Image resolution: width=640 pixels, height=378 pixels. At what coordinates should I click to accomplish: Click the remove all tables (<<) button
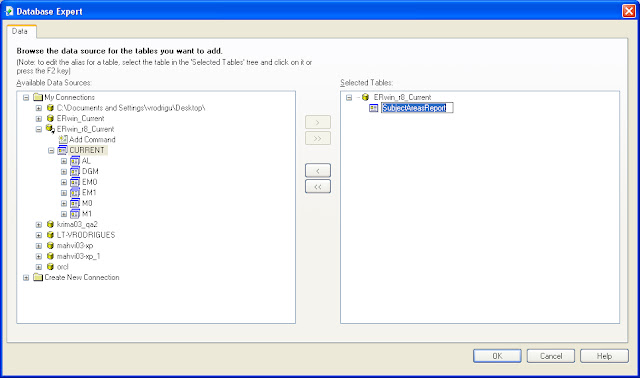pos(318,187)
